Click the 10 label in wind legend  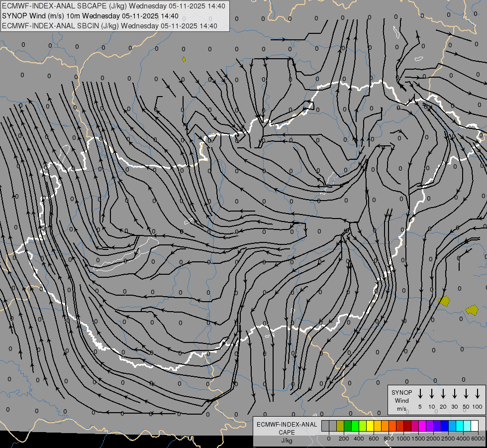pos(432,407)
